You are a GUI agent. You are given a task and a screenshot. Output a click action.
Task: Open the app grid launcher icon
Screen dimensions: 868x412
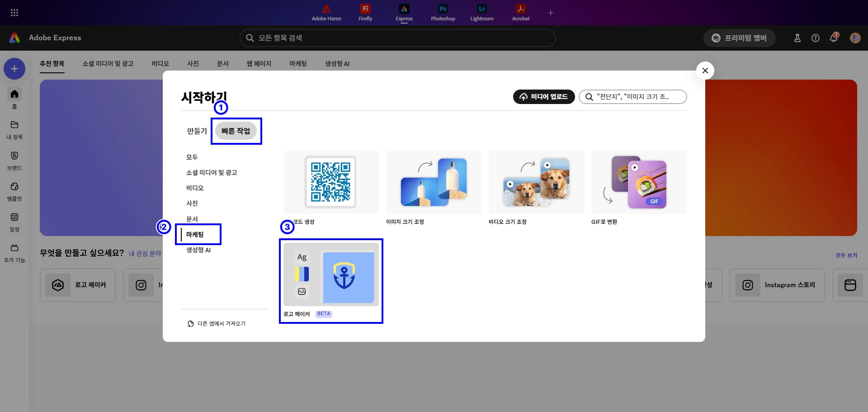[x=14, y=13]
